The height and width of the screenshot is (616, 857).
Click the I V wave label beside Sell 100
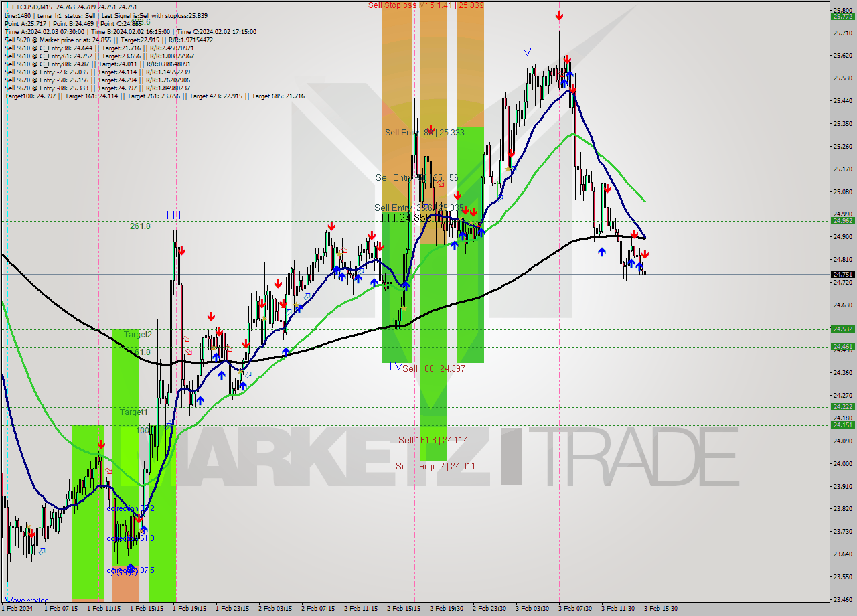(x=396, y=366)
